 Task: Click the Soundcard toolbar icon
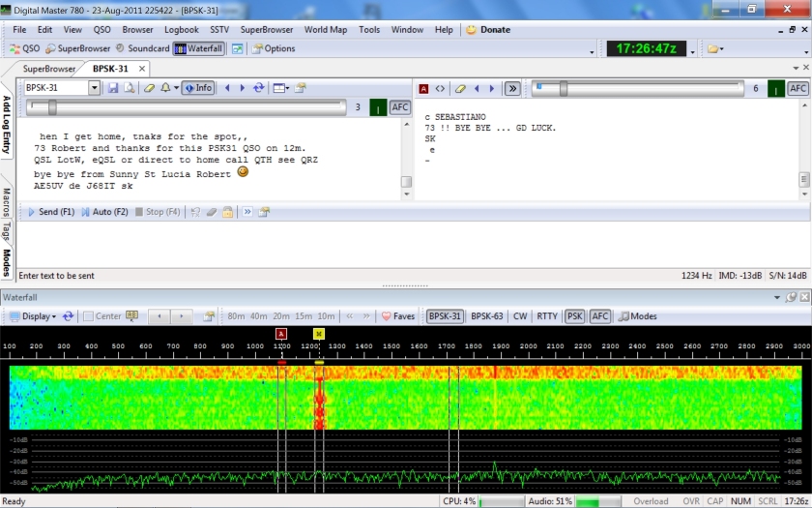pos(142,48)
